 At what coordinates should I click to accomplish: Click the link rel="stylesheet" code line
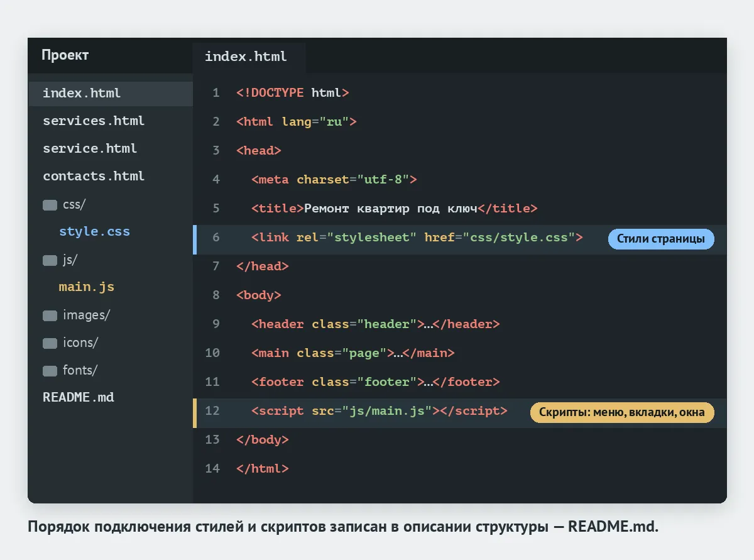417,238
